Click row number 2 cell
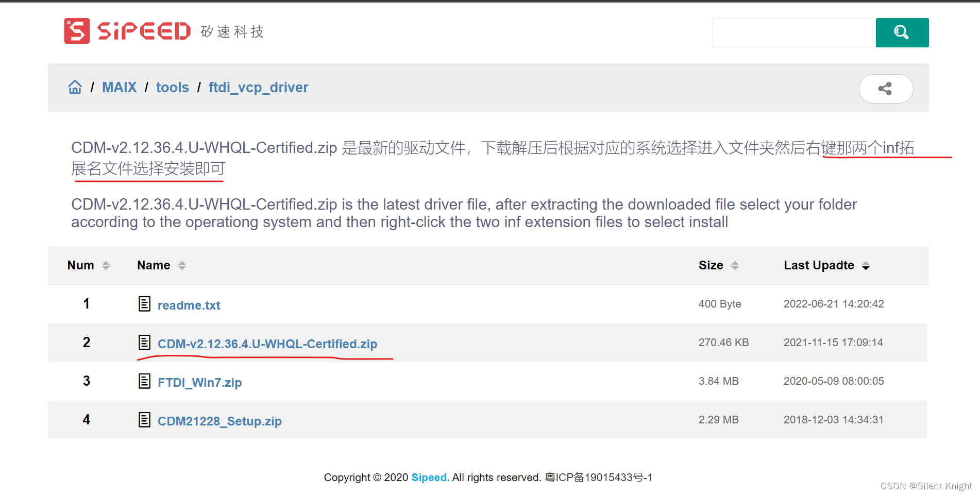Image resolution: width=980 pixels, height=496 pixels. pos(87,343)
